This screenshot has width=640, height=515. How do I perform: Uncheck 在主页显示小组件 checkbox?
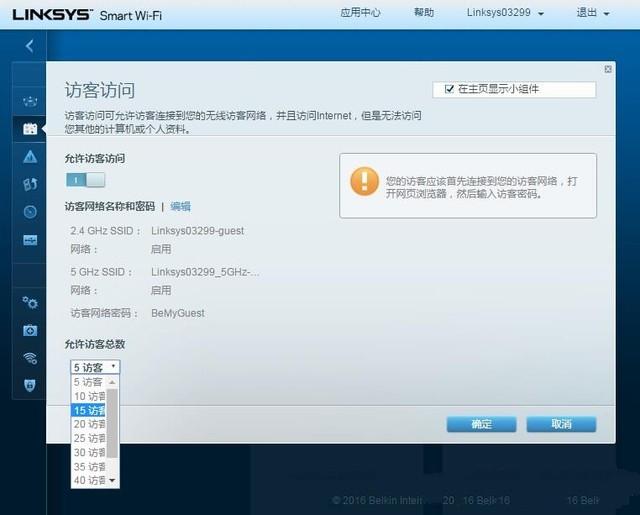pos(449,89)
